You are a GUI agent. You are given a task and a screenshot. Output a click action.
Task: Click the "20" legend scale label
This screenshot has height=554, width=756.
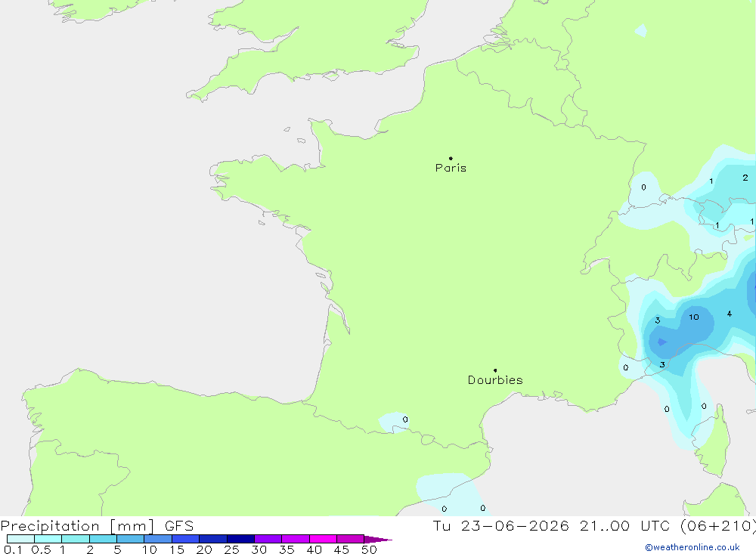[x=204, y=549]
